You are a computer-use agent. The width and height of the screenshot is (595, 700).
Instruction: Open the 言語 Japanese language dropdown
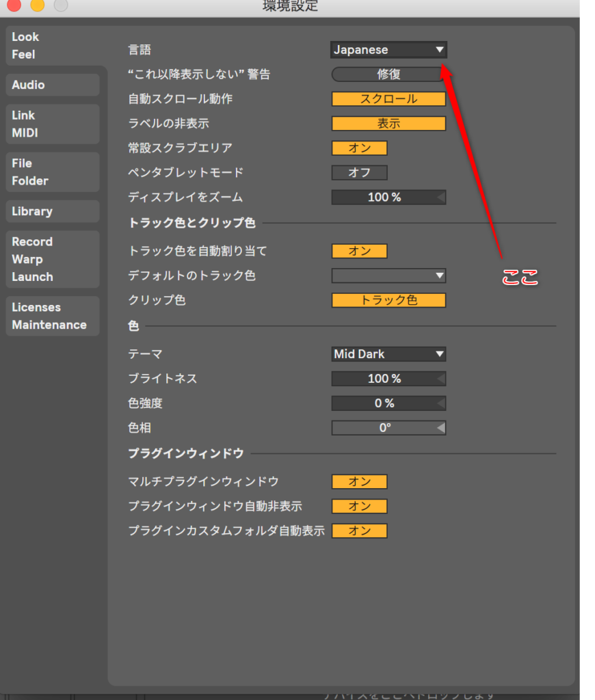tap(388, 50)
